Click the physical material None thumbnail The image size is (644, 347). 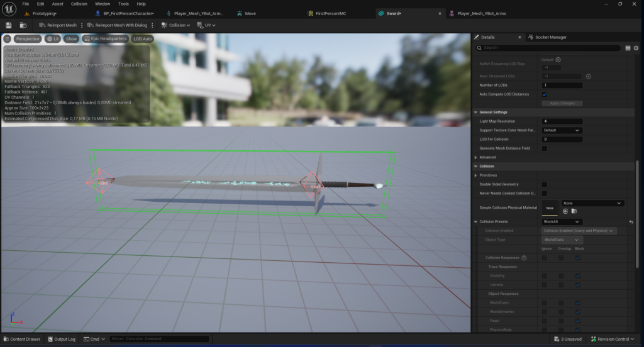coord(550,207)
